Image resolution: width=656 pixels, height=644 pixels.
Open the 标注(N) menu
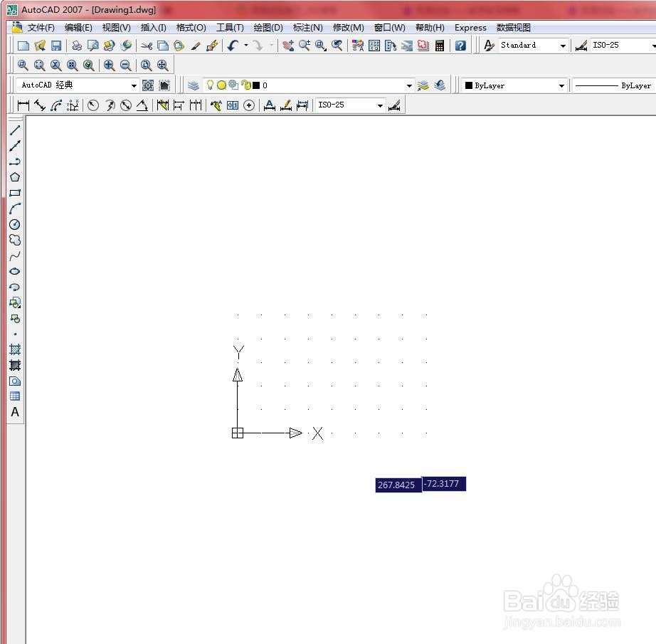pyautogui.click(x=308, y=28)
